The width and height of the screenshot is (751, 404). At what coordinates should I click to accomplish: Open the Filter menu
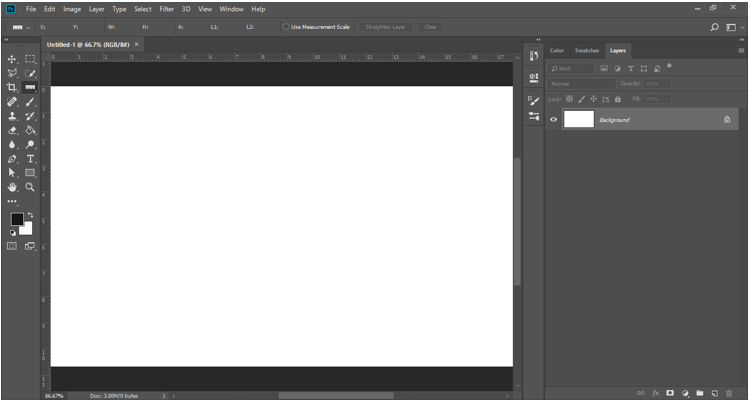click(167, 8)
